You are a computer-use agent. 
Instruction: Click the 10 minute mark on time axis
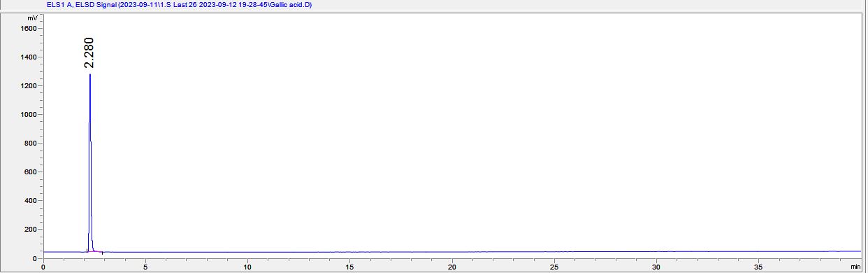tap(247, 267)
